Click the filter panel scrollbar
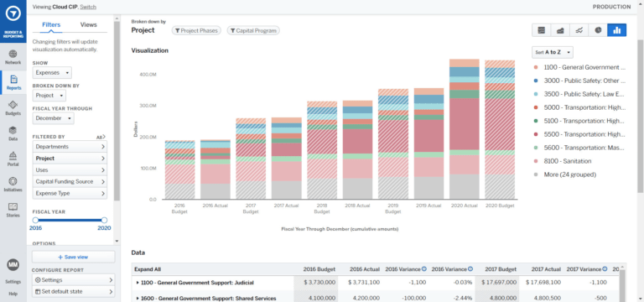Image resolution: width=644 pixels, height=302 pixels. click(117, 111)
